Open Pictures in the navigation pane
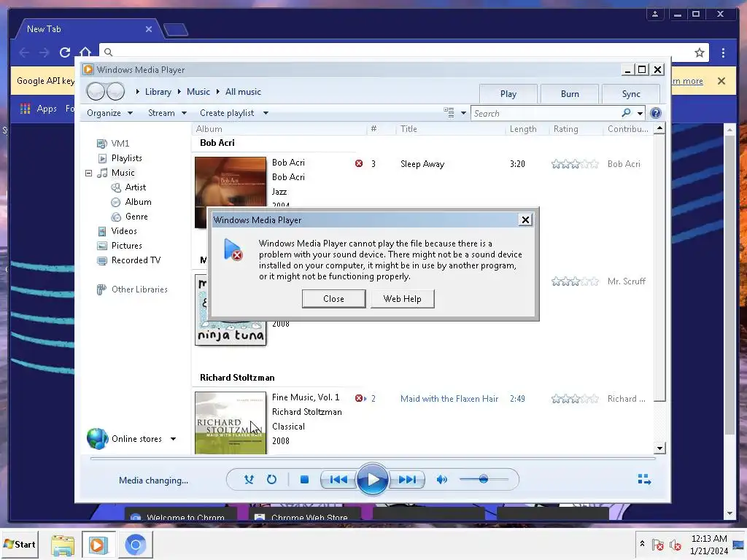747x560 pixels. [x=126, y=246]
